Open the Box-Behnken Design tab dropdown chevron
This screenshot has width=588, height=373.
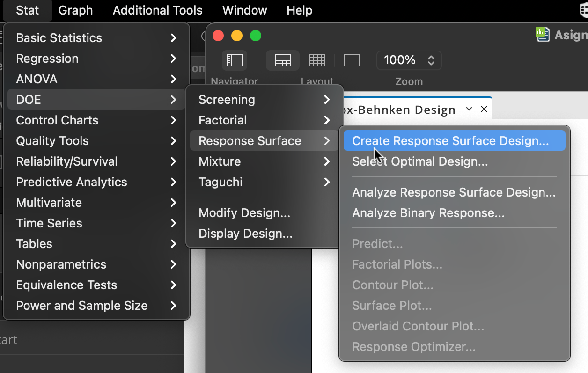[x=469, y=110]
